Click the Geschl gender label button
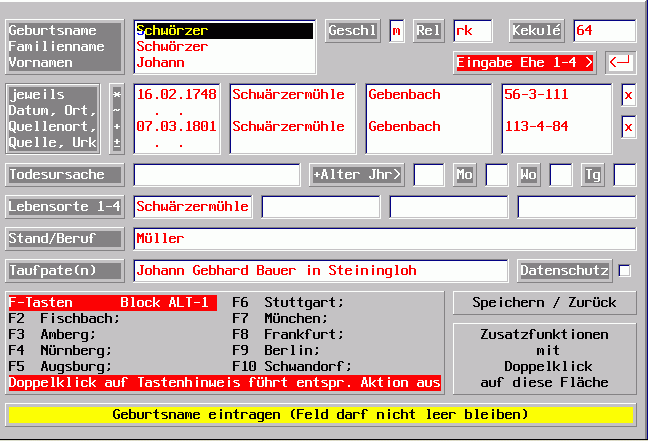 coord(353,31)
